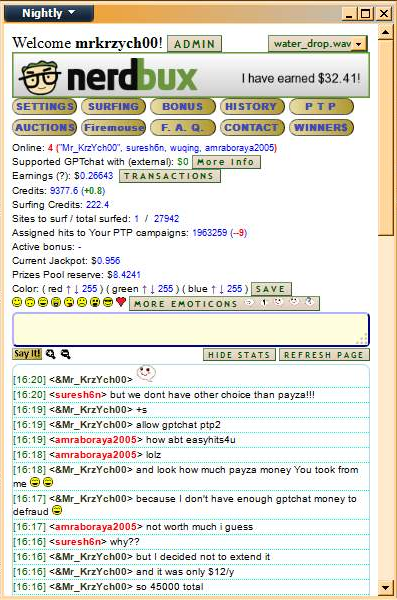The width and height of the screenshot is (397, 600).
Task: Click the More Info button
Action: [226, 162]
